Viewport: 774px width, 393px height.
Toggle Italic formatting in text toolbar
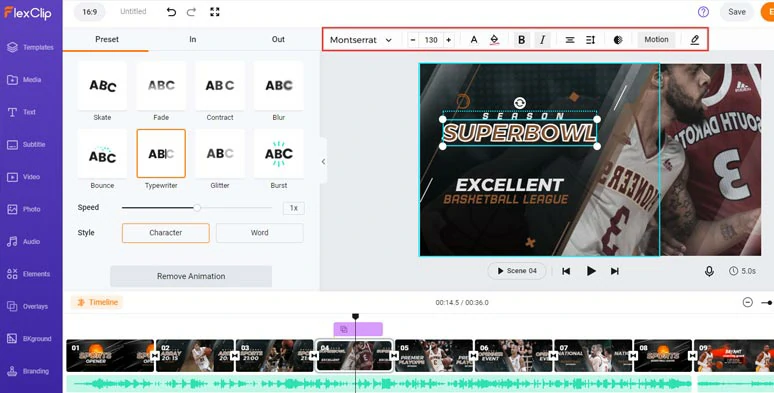pos(542,40)
